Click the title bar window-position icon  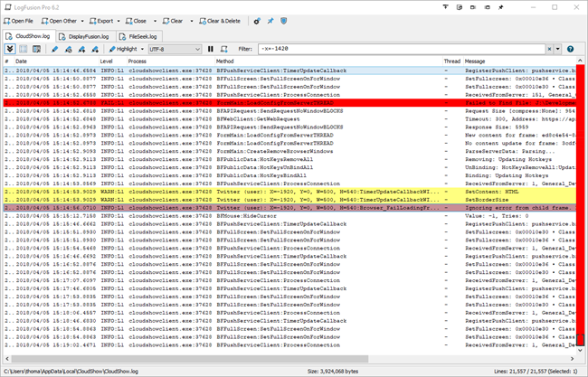point(460,7)
